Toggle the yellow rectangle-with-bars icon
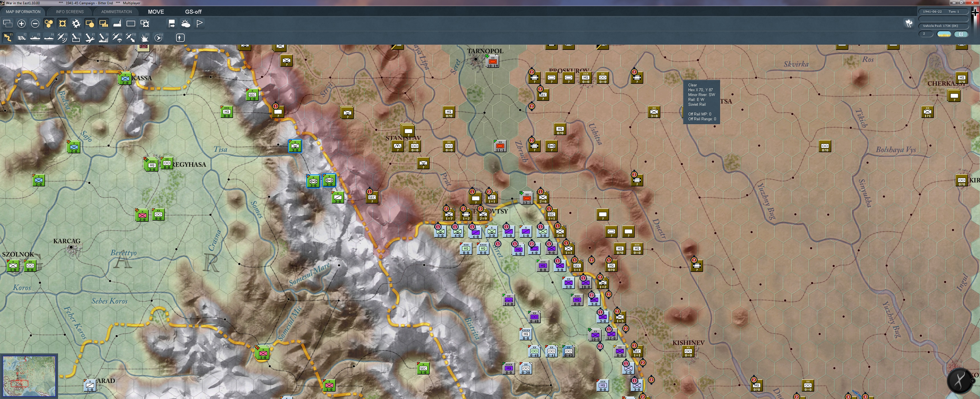Image resolution: width=980 pixels, height=399 pixels. pos(103,24)
